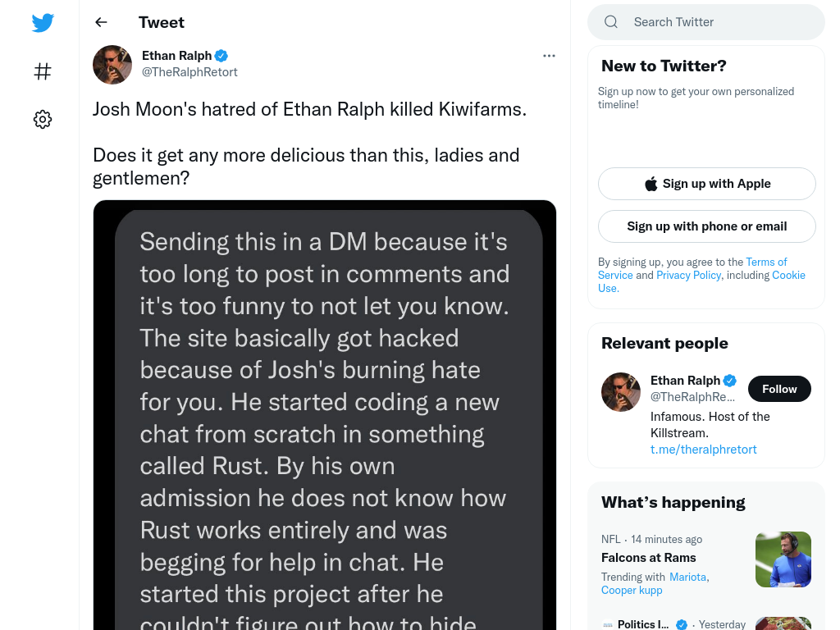This screenshot has height=630, width=840.
Task: Open the Settings gear icon
Action: point(43,119)
